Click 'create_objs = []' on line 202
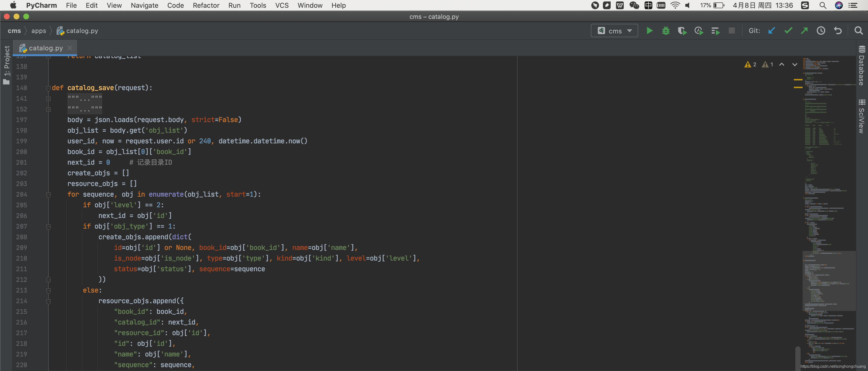The image size is (868, 371). (x=98, y=173)
